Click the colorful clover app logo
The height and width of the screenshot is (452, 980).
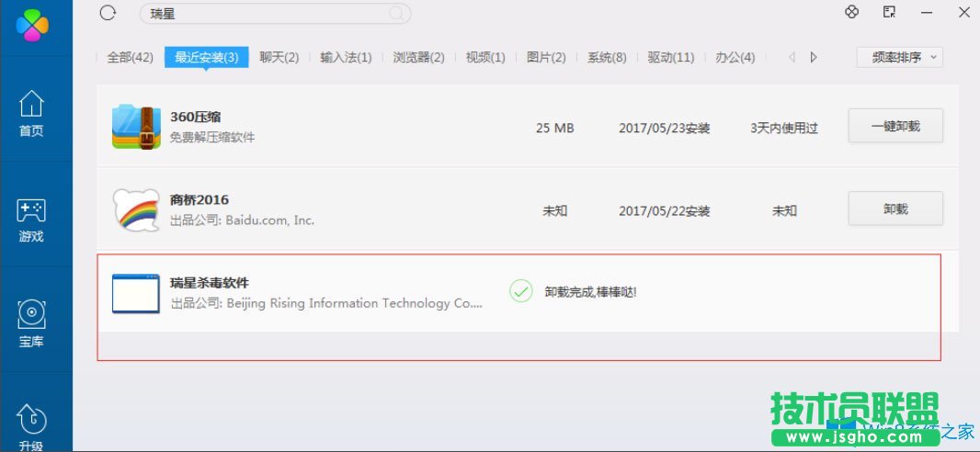[x=32, y=25]
